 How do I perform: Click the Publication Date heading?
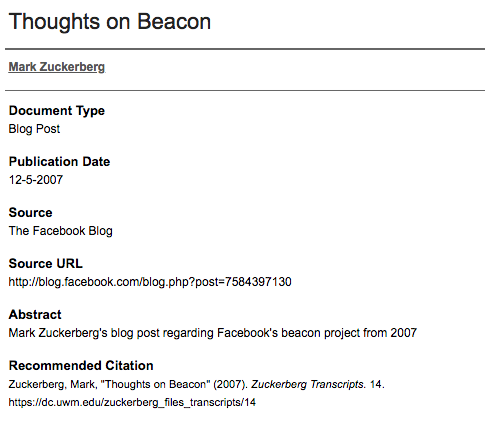coord(59,162)
